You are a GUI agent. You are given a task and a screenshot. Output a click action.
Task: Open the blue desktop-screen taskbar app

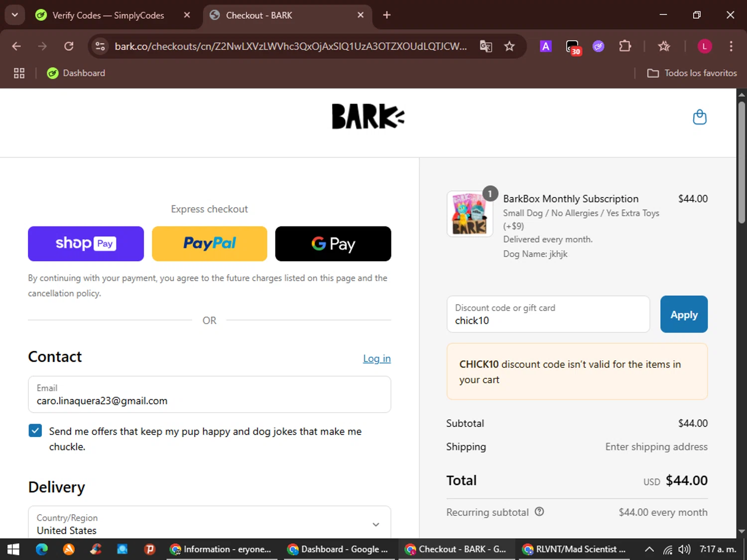(x=123, y=549)
